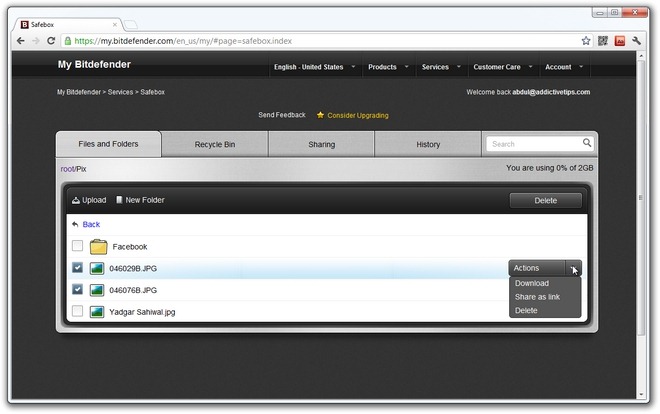Screen dimensions: 660x414
Task: Click the Back link
Action: pos(91,224)
